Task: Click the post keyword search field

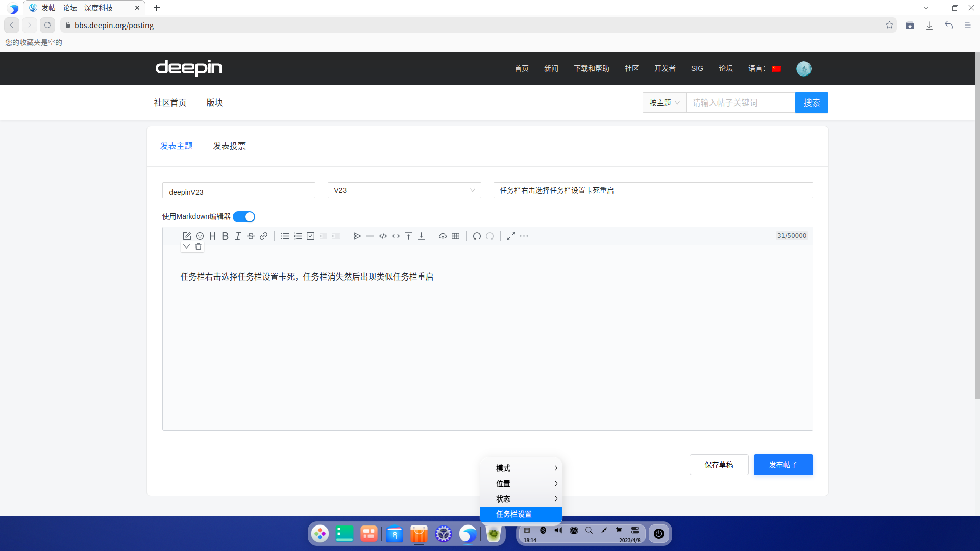Action: point(740,103)
